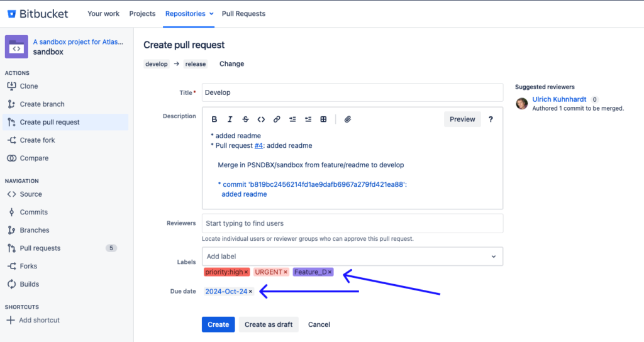
Task: Click the Reviewers search field
Action: 352,223
